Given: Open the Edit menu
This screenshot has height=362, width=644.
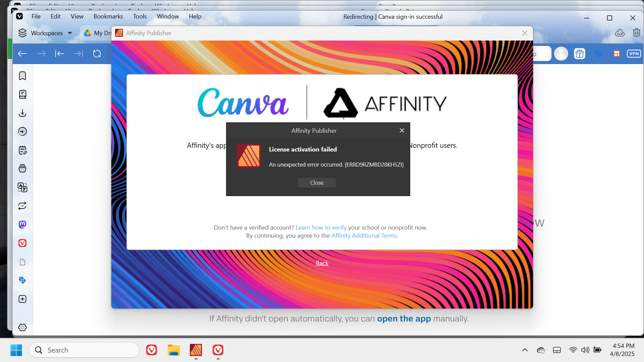Looking at the screenshot, I should (x=56, y=16).
